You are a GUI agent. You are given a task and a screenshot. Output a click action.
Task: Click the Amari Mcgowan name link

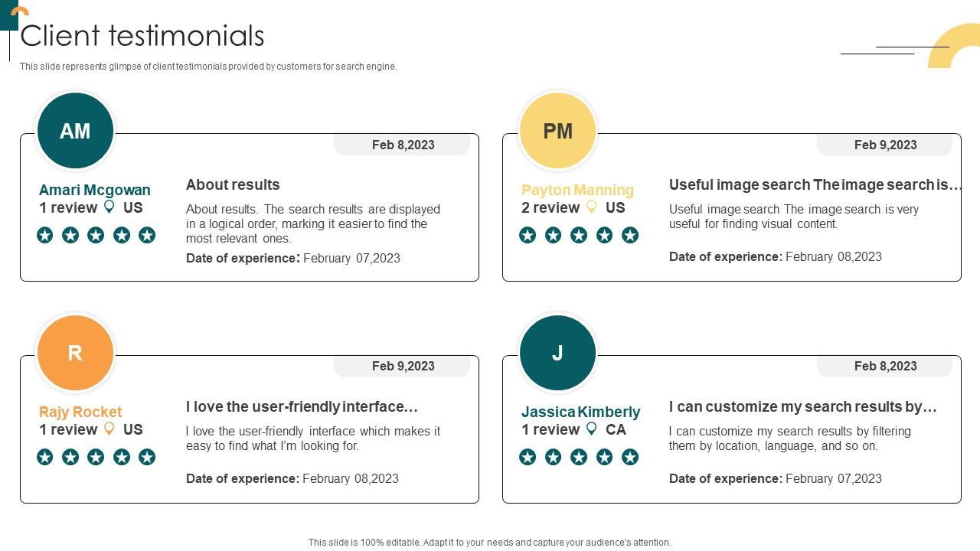pyautogui.click(x=95, y=190)
